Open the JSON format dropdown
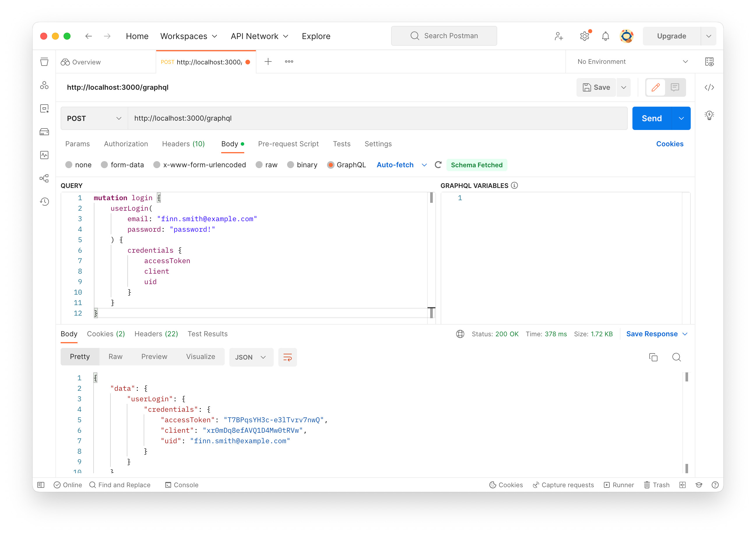 coord(251,357)
